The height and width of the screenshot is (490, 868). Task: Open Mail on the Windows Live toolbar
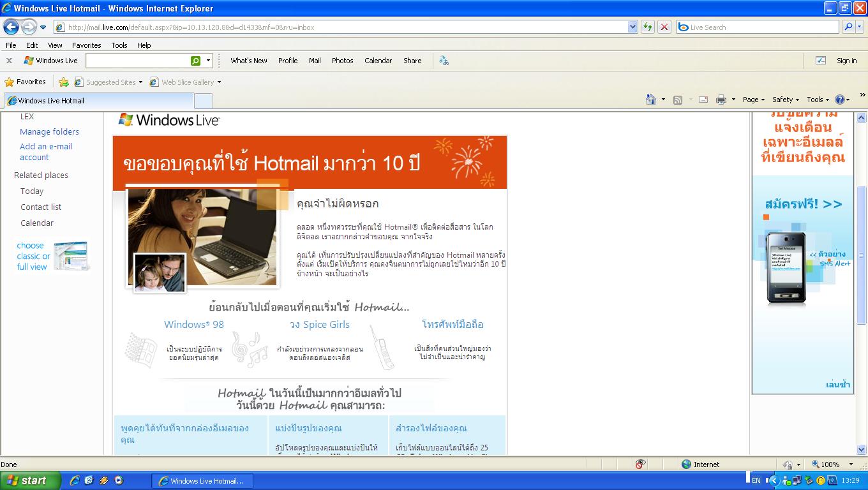point(315,61)
